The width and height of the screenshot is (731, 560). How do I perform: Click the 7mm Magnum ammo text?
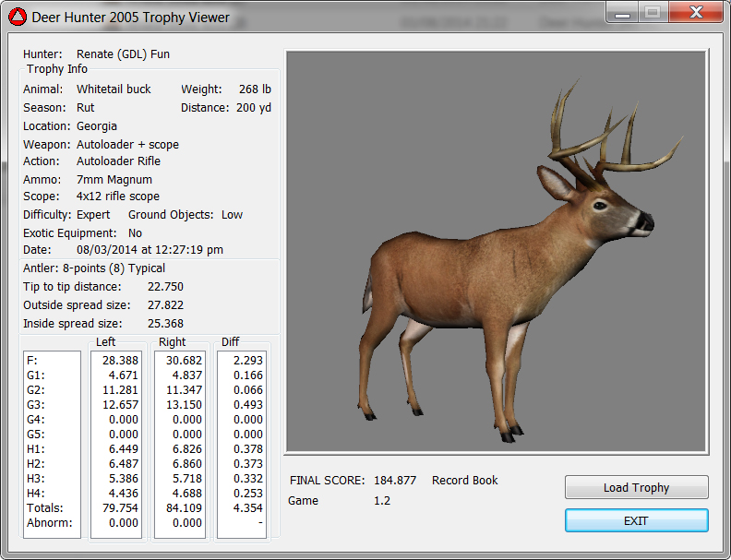[x=114, y=180]
